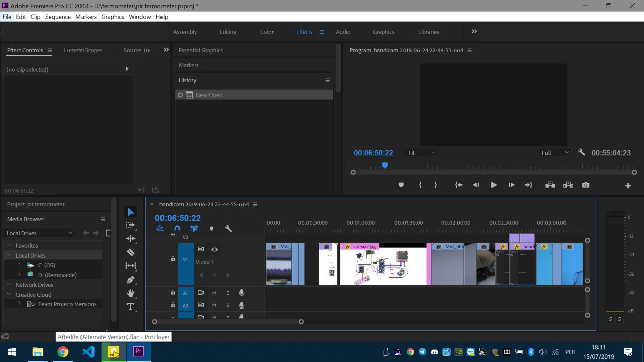The height and width of the screenshot is (362, 644).
Task: Show more workspaces double chevron
Action: 474,32
